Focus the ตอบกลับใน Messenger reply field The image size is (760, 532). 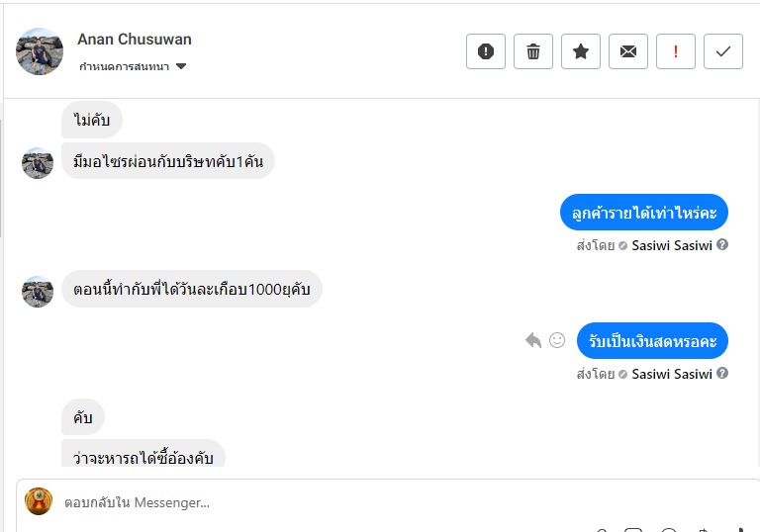pos(297,502)
